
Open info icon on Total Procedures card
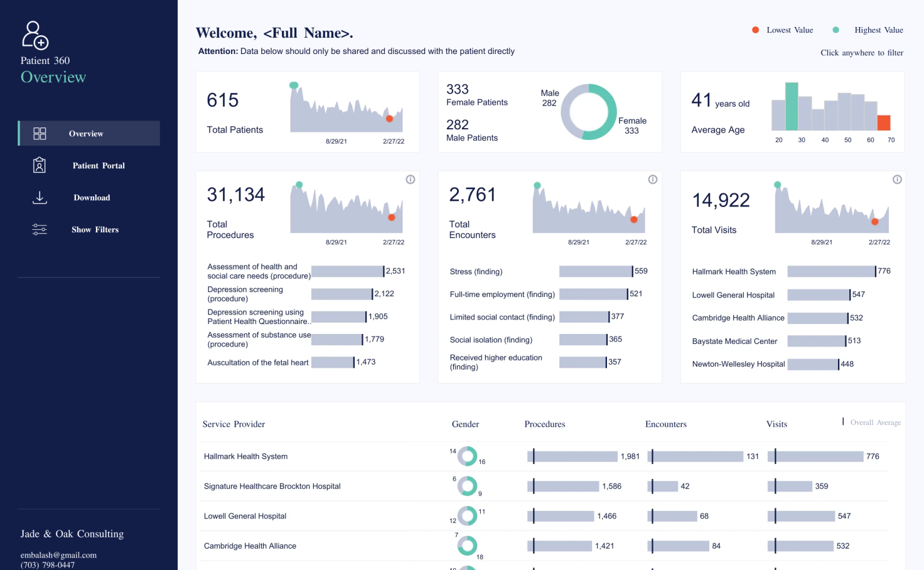tap(411, 180)
